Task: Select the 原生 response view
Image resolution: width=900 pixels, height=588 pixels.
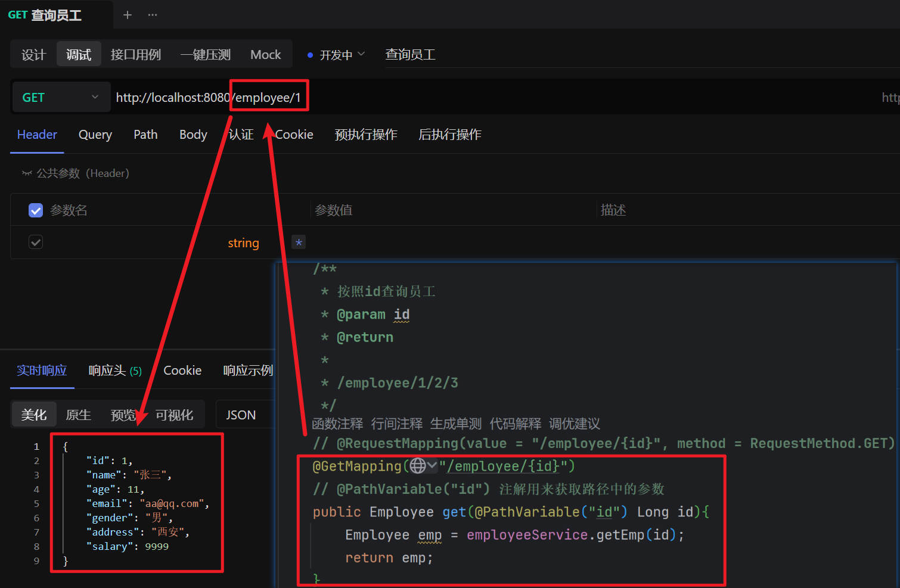Action: point(79,415)
